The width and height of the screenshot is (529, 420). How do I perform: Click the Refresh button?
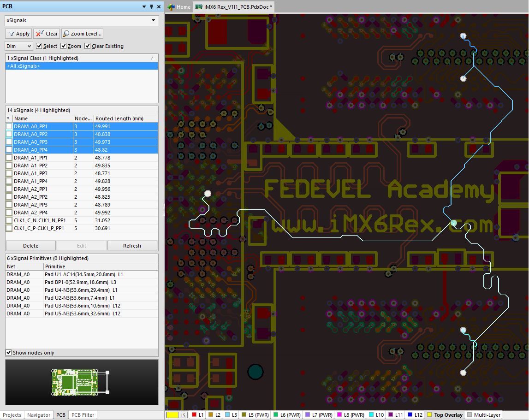pos(132,246)
